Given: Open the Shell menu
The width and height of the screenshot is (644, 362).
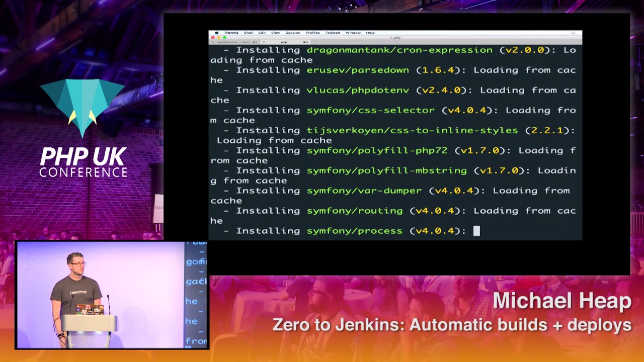Looking at the screenshot, I should pos(249,33).
